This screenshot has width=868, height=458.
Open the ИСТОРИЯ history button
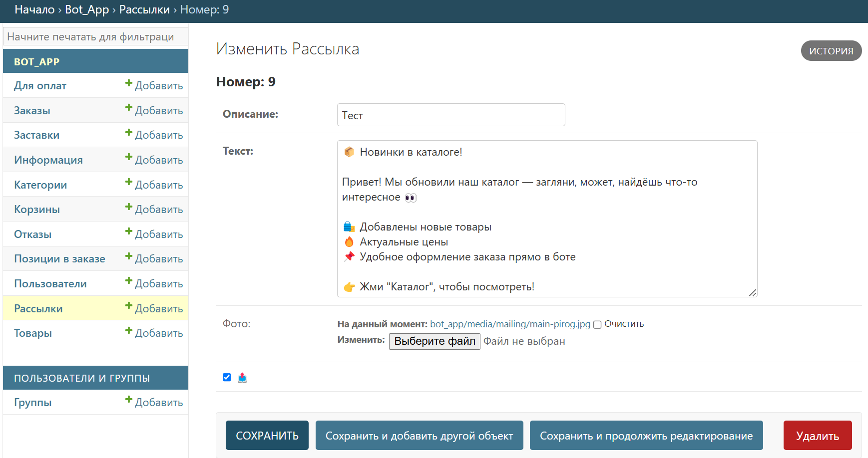[831, 51]
